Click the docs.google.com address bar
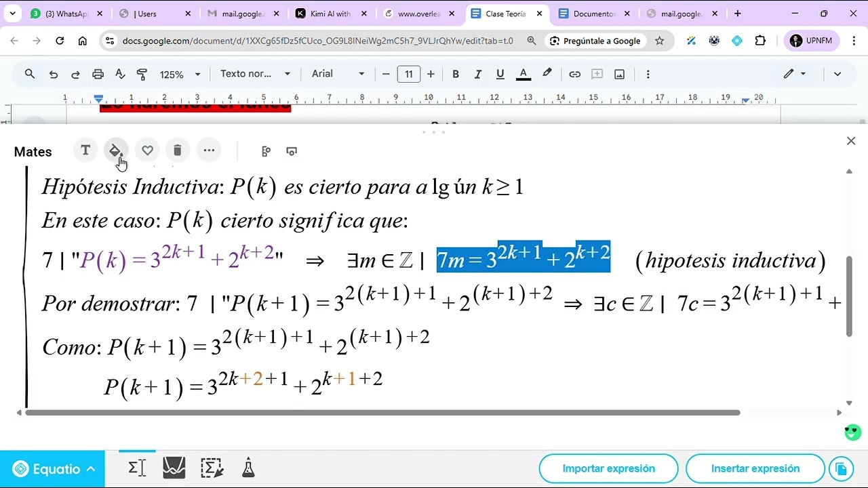868x488 pixels. point(317,41)
